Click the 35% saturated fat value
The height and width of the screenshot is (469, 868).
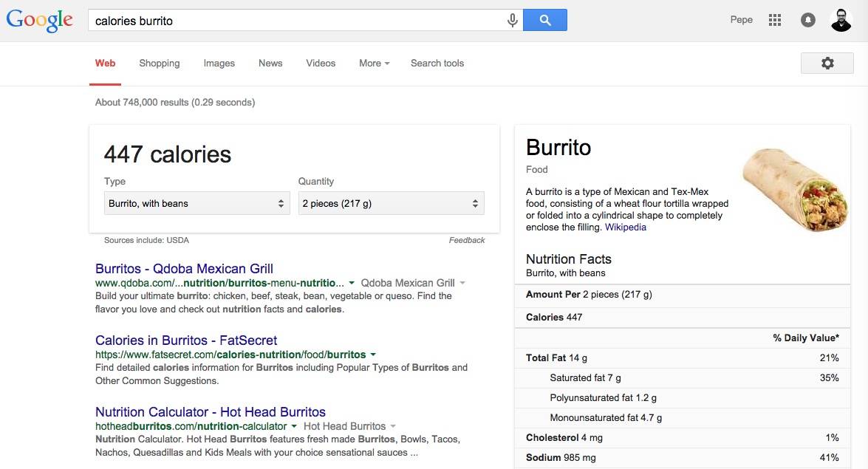[x=830, y=378]
